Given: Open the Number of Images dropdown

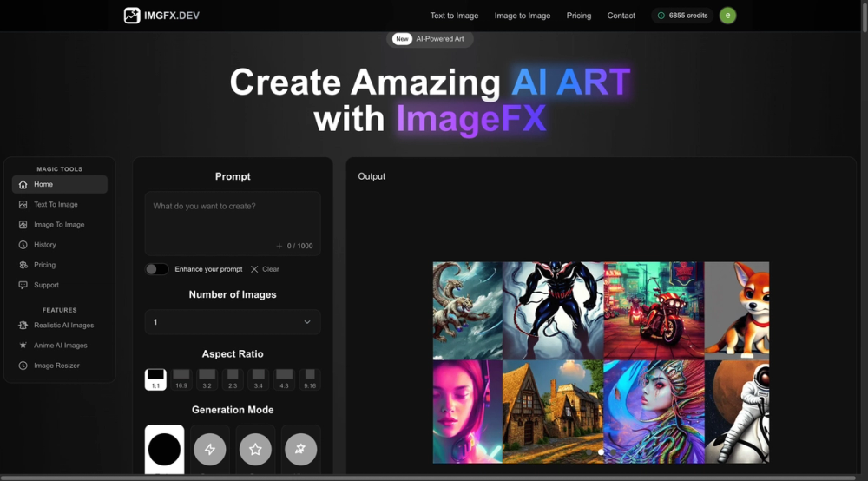Looking at the screenshot, I should [233, 322].
